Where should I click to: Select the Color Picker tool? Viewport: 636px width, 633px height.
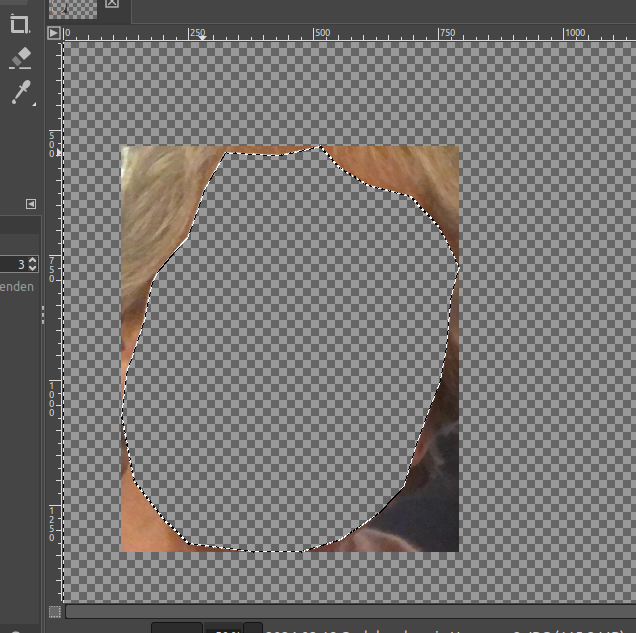click(20, 92)
